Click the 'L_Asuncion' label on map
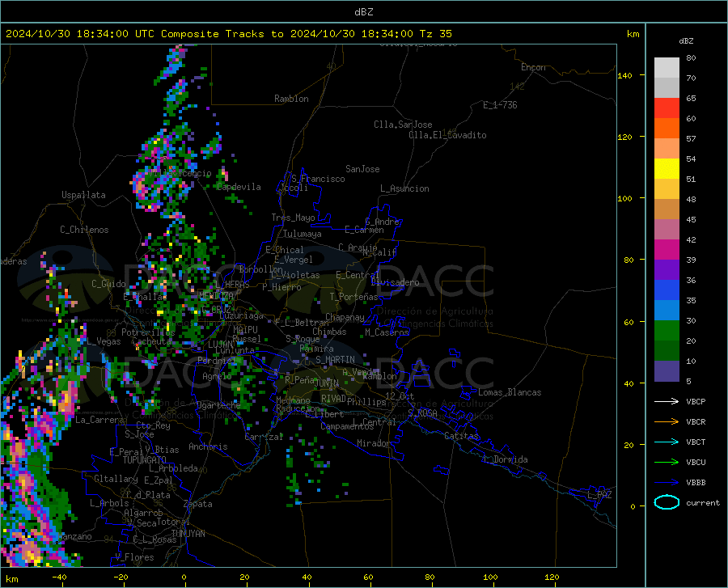728x588 pixels. point(404,188)
